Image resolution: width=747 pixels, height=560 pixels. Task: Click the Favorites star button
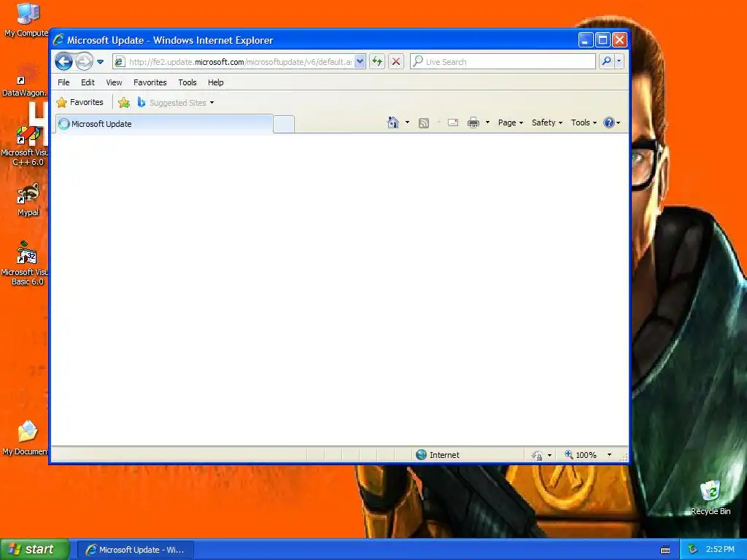[80, 102]
